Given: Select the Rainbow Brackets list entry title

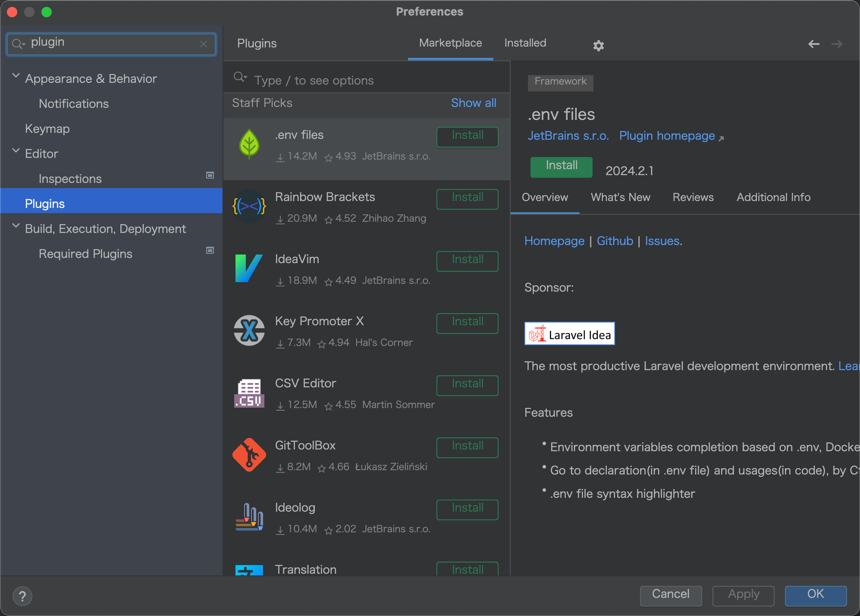Looking at the screenshot, I should click(x=325, y=197).
